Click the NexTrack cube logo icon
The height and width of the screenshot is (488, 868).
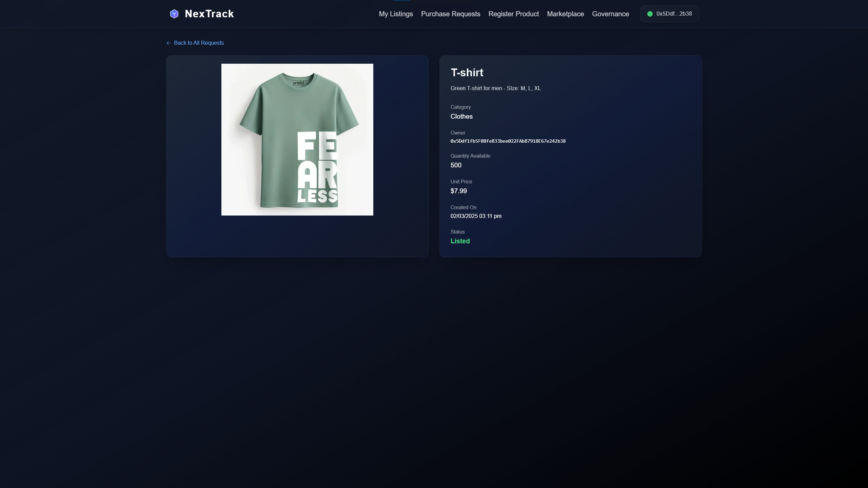pos(174,14)
